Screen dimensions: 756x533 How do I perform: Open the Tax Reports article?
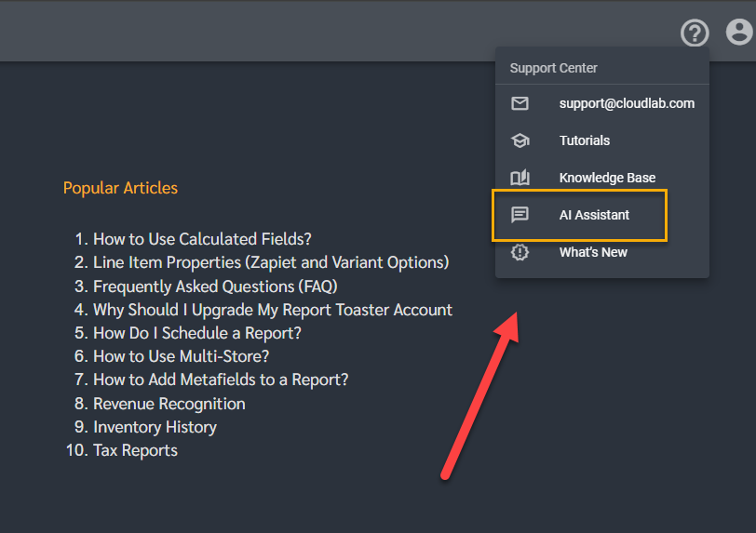pos(135,450)
